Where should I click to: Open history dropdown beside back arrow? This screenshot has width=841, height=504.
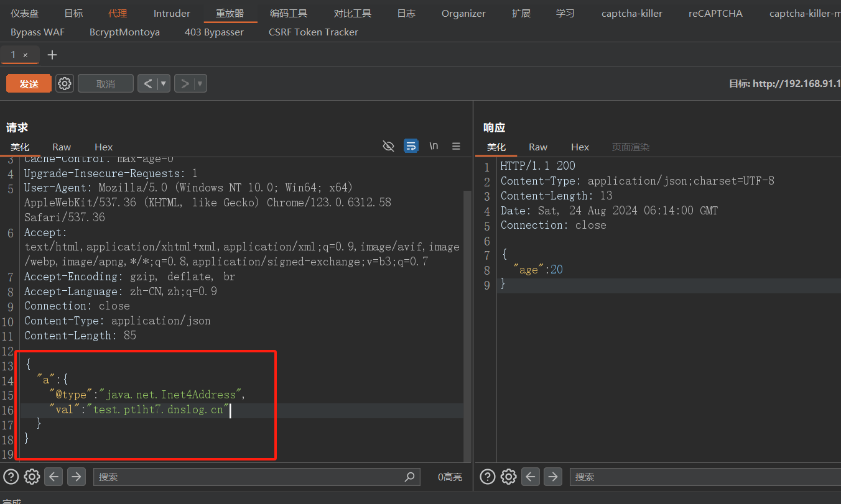pos(164,84)
